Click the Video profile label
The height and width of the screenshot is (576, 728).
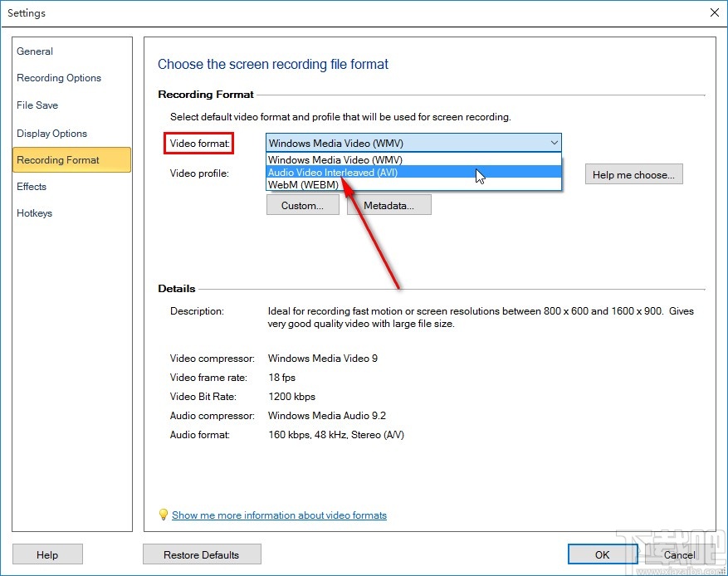click(x=200, y=173)
